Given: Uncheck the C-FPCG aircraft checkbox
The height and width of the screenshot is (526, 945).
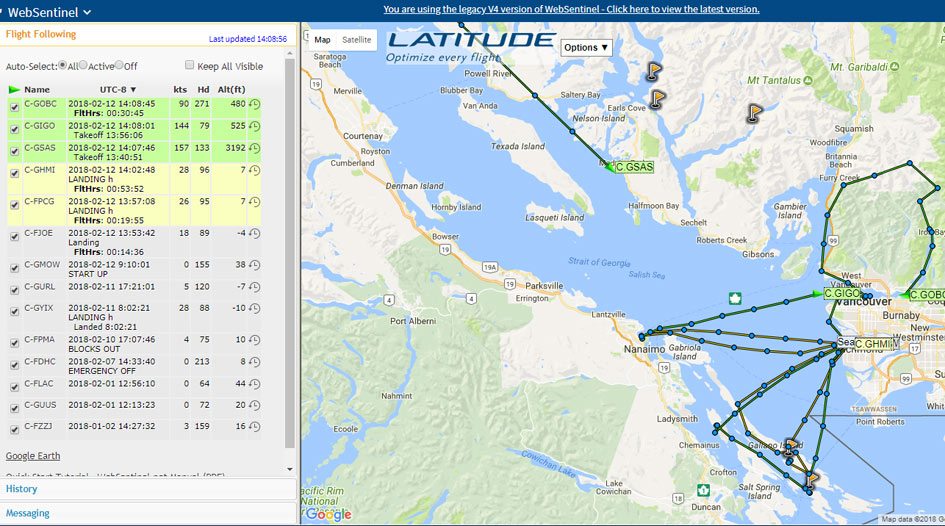Looking at the screenshot, I should pos(14,205).
